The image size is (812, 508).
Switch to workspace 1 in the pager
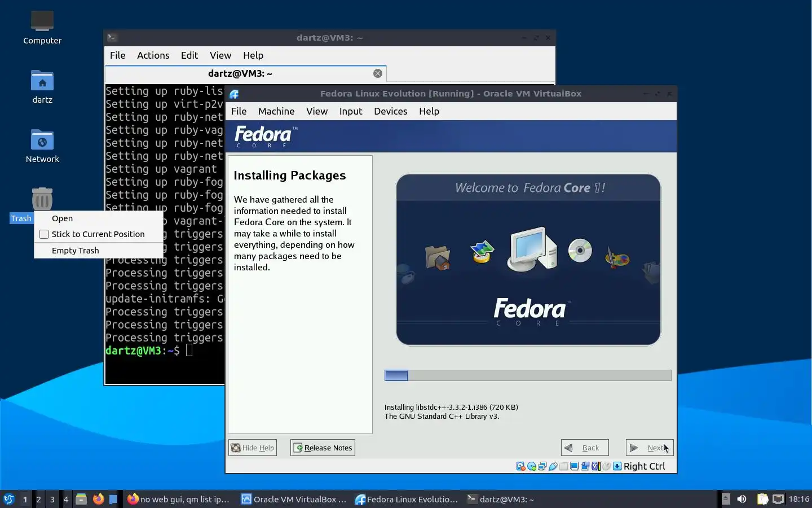(25, 499)
